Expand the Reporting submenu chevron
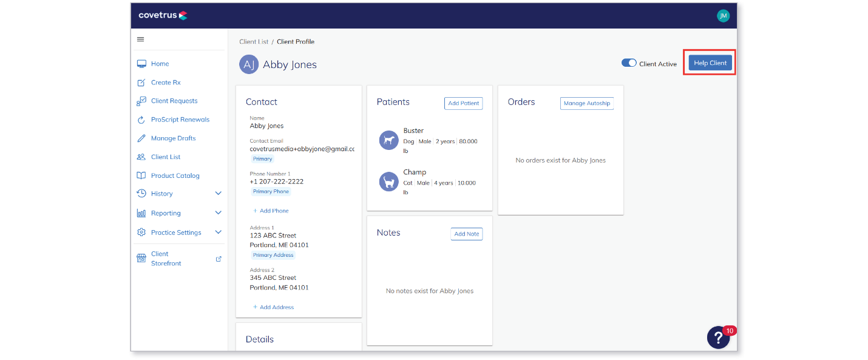The image size is (868, 360). coord(219,213)
